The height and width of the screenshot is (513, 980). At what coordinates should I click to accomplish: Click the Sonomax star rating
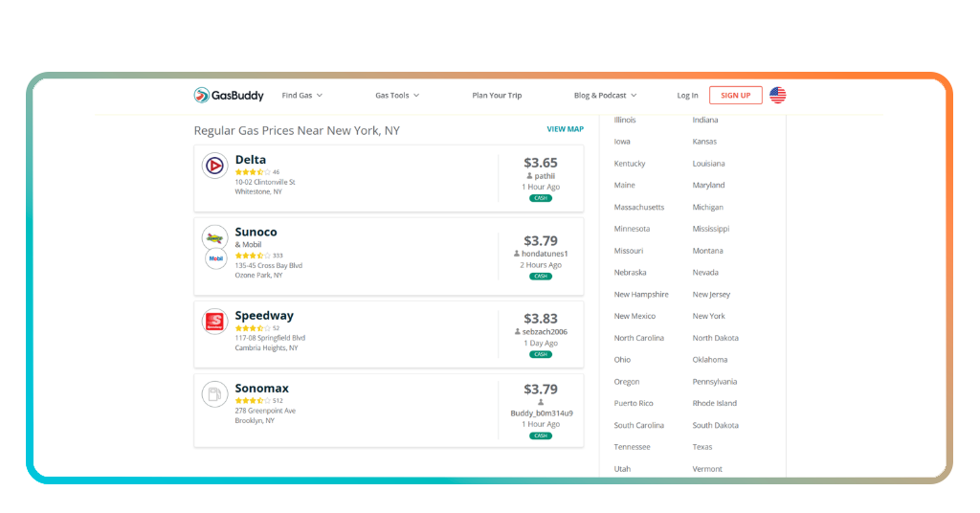[253, 400]
